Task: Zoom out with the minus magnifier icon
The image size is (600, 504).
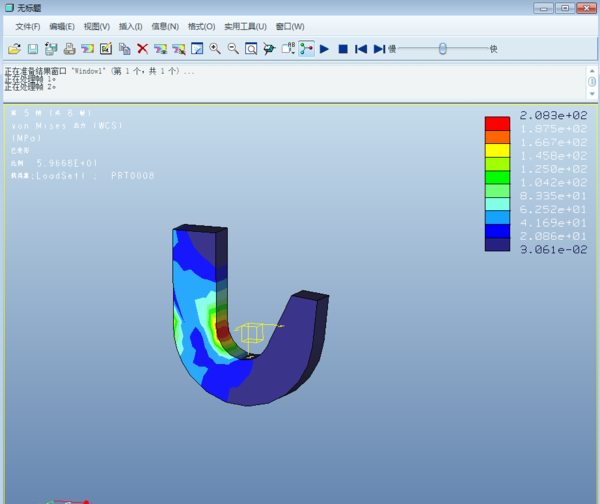Action: pyautogui.click(x=233, y=48)
